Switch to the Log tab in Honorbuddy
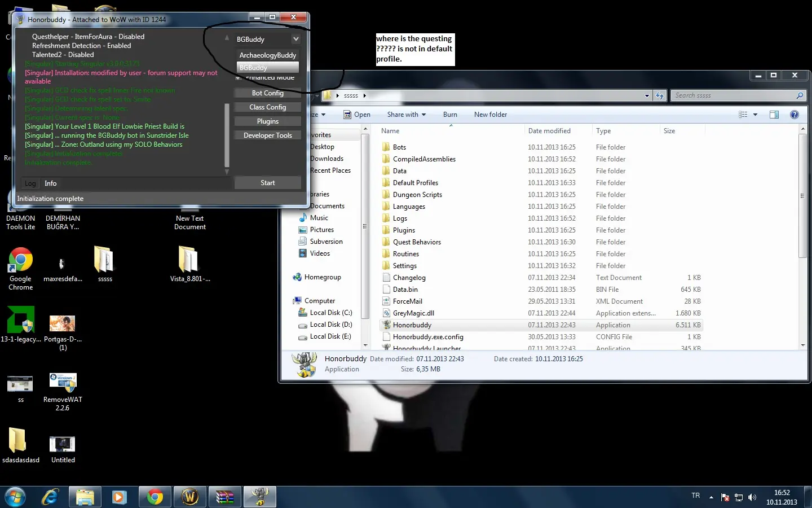Viewport: 812px width, 508px height. coord(30,183)
